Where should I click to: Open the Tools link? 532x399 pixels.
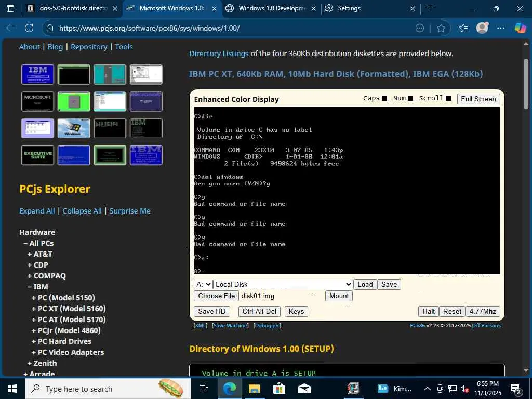pos(124,47)
